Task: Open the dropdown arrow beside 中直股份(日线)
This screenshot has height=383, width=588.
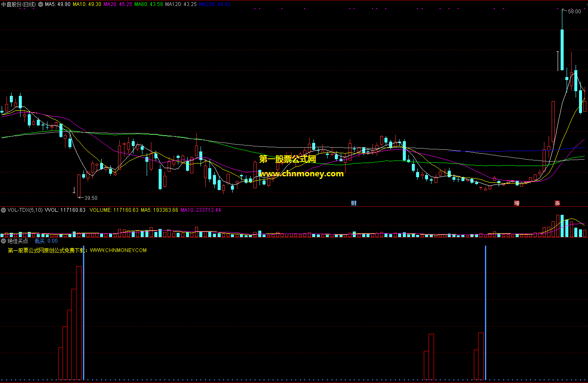Action: tap(41, 4)
